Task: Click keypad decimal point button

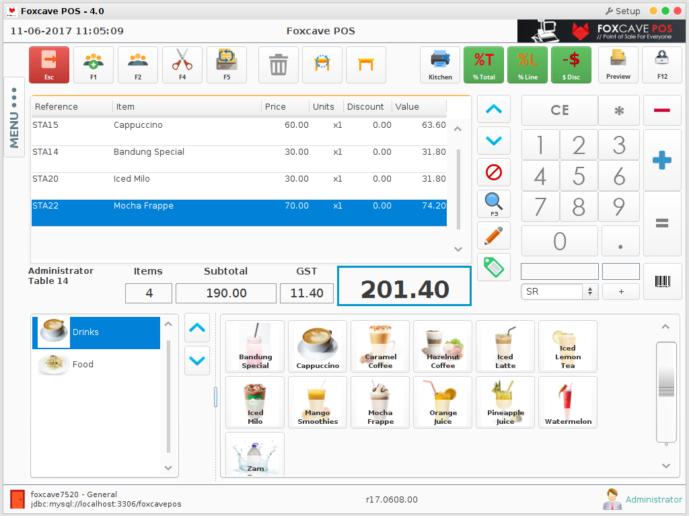Action: coord(620,241)
